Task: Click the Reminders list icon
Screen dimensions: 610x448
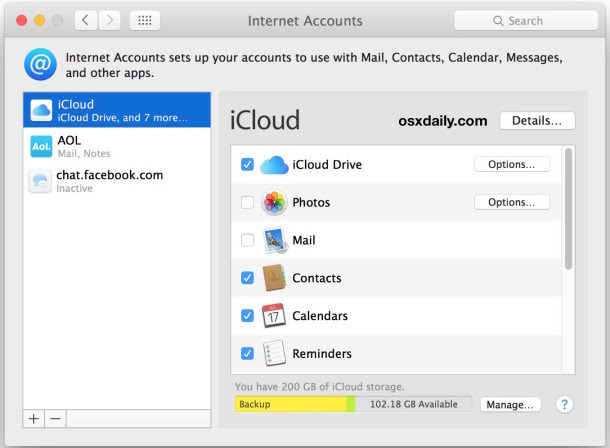Action: [x=274, y=354]
